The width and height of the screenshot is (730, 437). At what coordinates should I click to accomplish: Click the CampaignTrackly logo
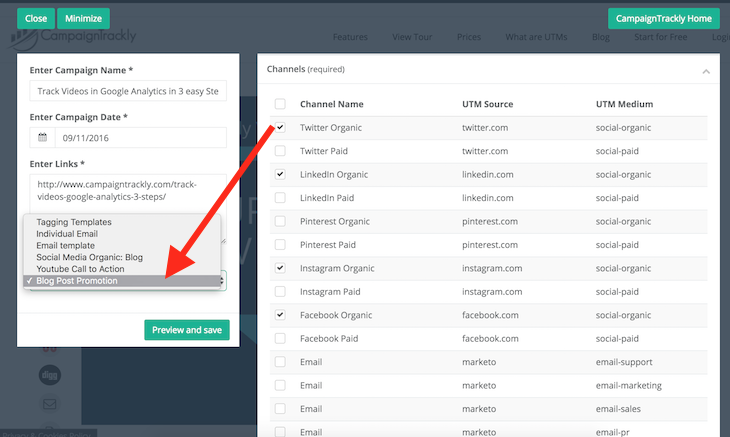pyautogui.click(x=73, y=38)
